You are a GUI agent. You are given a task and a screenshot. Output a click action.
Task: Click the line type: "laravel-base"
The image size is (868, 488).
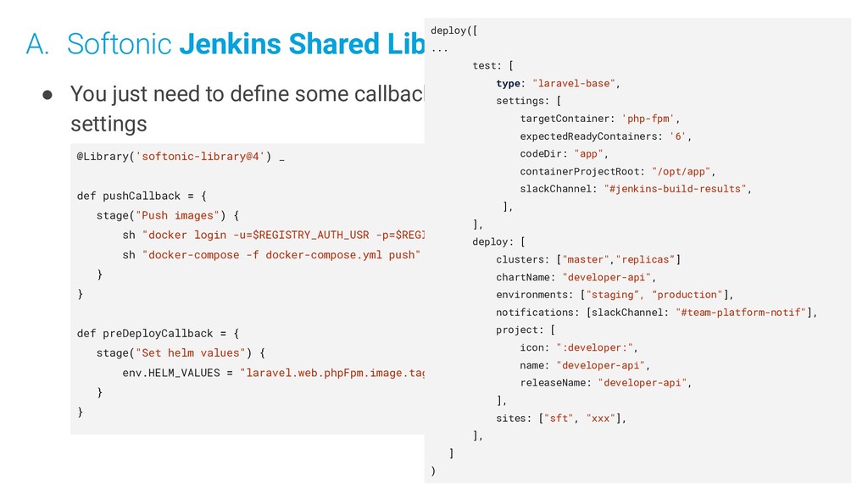coord(558,84)
